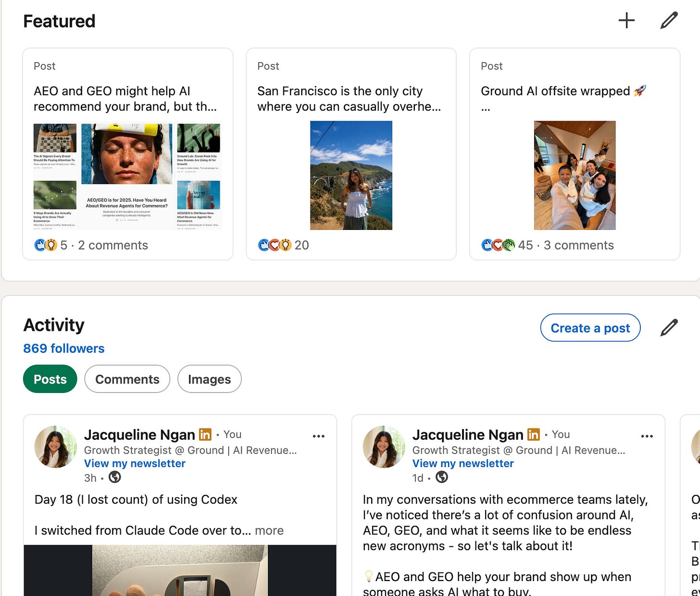Click '3 comments' on Ground AI offsite post
The image size is (700, 596).
point(579,245)
